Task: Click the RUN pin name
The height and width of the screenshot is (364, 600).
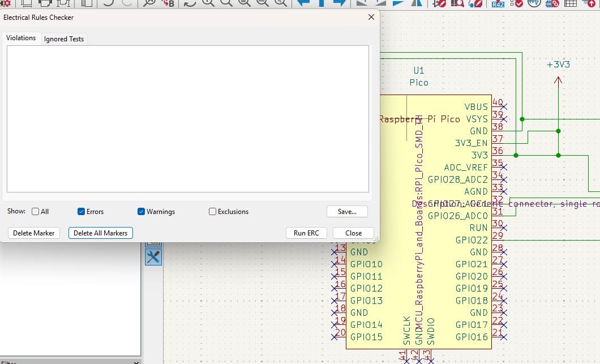Action: [479, 228]
